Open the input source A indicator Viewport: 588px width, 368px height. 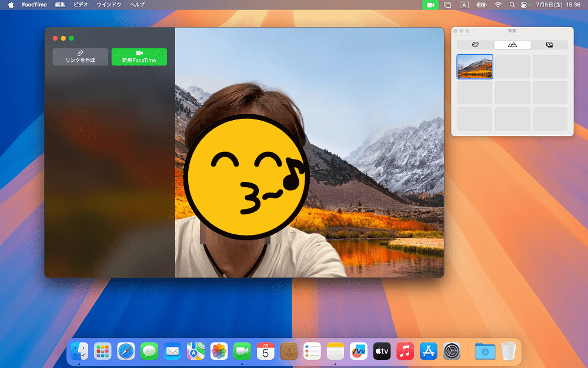(465, 5)
